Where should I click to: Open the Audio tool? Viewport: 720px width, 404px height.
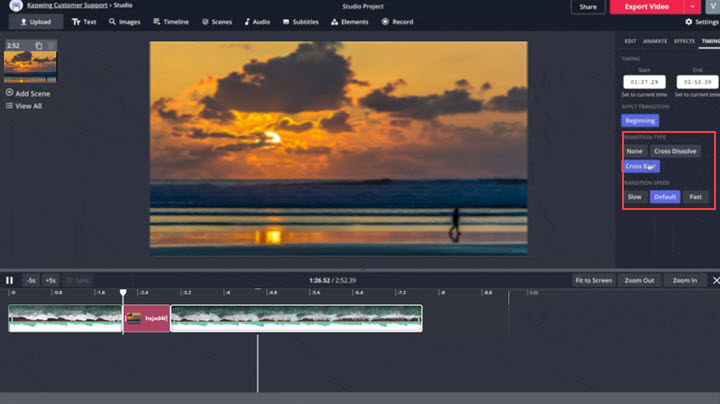(257, 21)
